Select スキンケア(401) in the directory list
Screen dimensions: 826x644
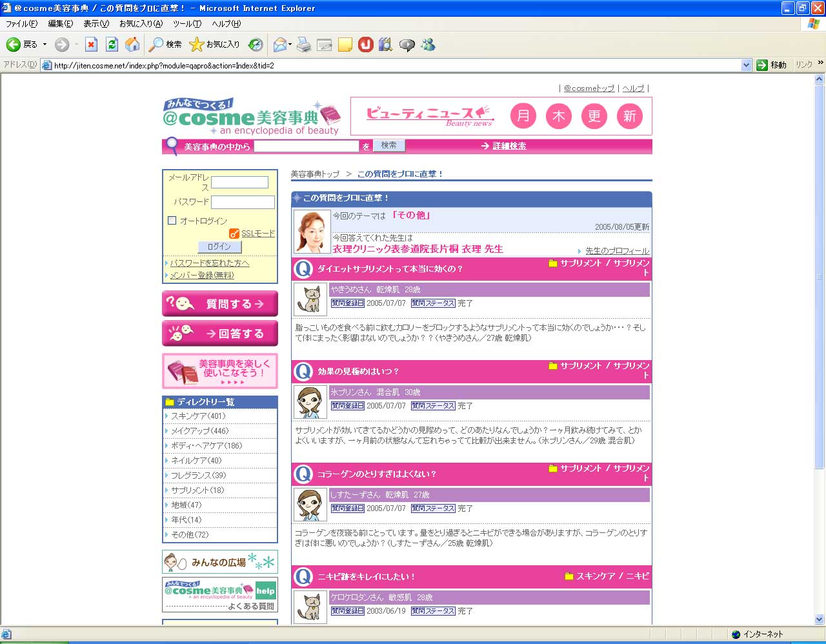pyautogui.click(x=198, y=416)
